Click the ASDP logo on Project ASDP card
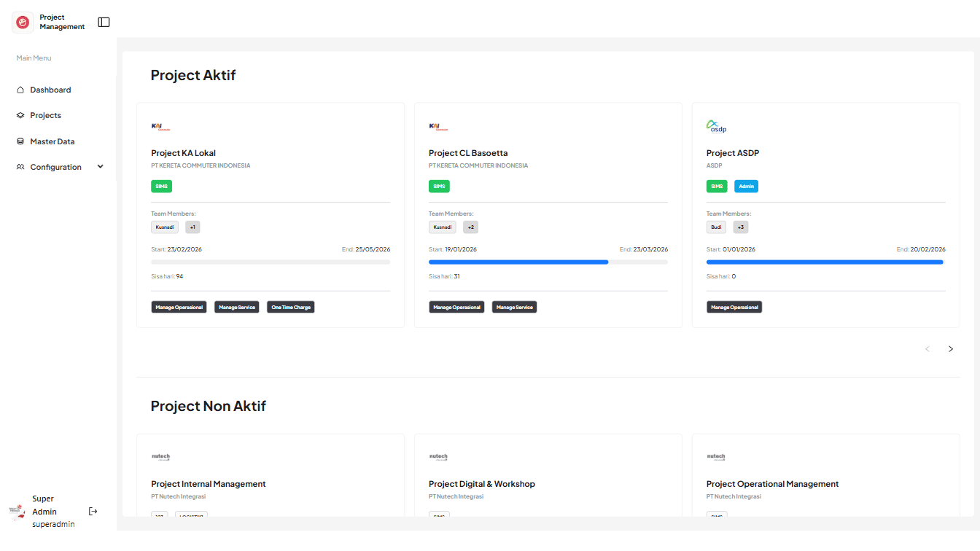 [x=717, y=126]
